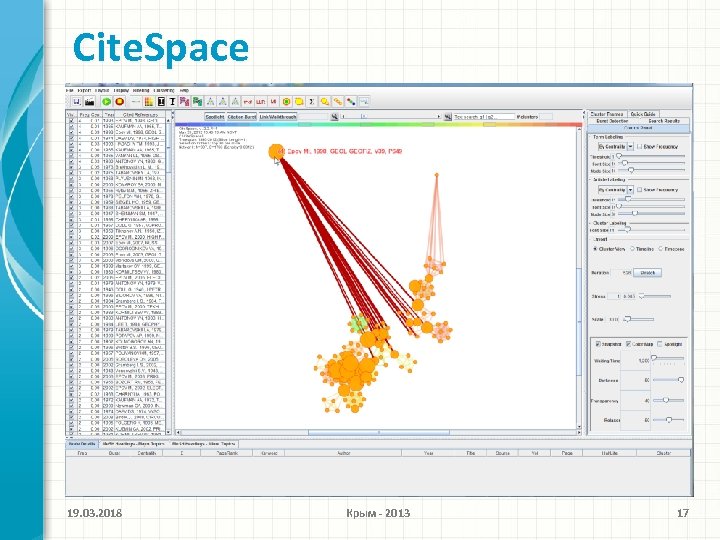Viewport: 720px width, 540px height.
Task: Select the Node Details tab at the bottom
Action: pos(82,444)
